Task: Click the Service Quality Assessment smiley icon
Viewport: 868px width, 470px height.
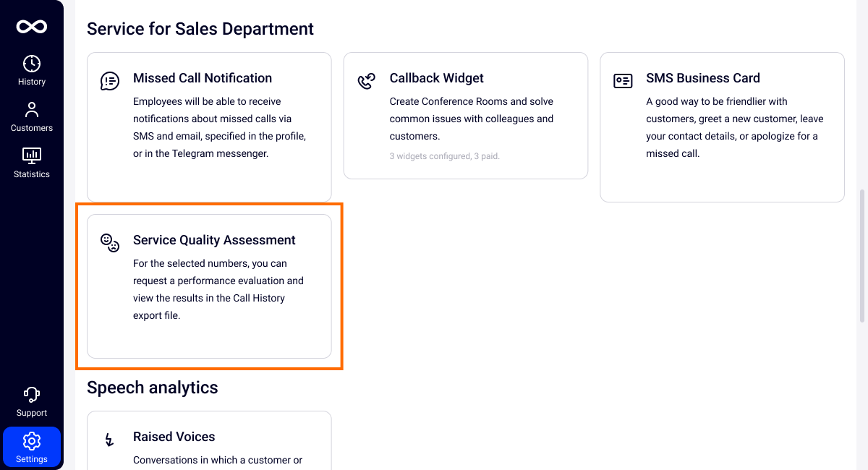Action: 110,243
